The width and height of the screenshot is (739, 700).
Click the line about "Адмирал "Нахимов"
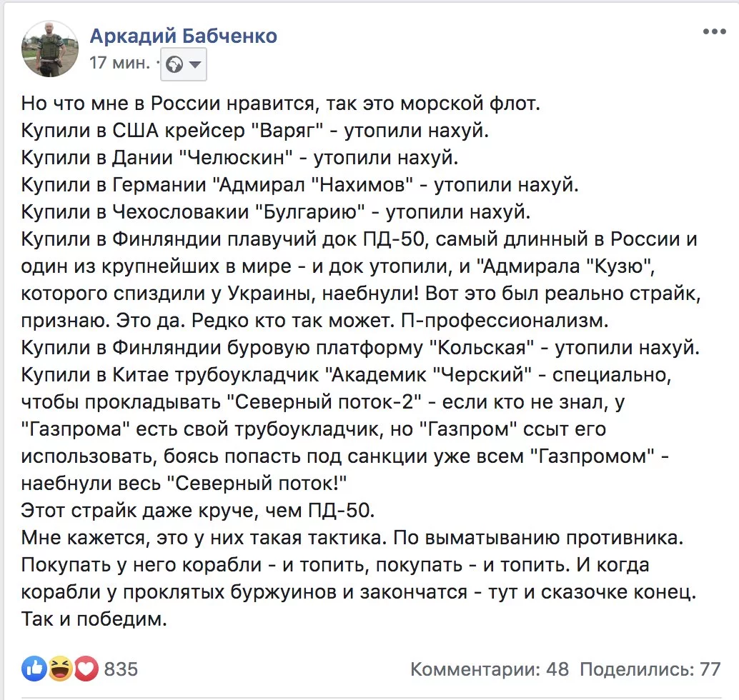pos(299,185)
